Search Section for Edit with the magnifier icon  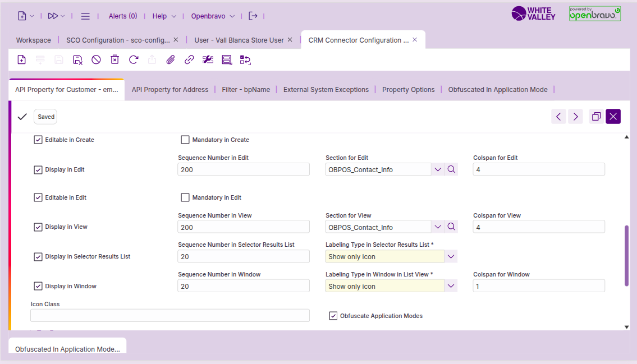pyautogui.click(x=452, y=169)
